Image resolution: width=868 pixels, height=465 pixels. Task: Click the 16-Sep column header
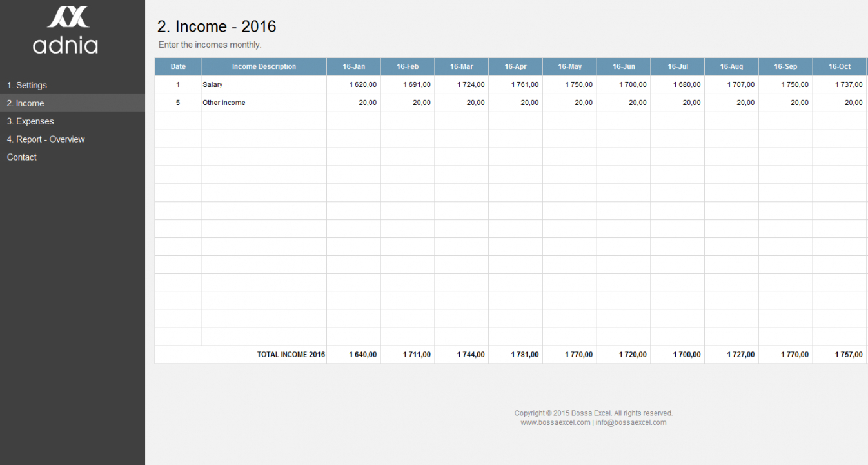[785, 67]
